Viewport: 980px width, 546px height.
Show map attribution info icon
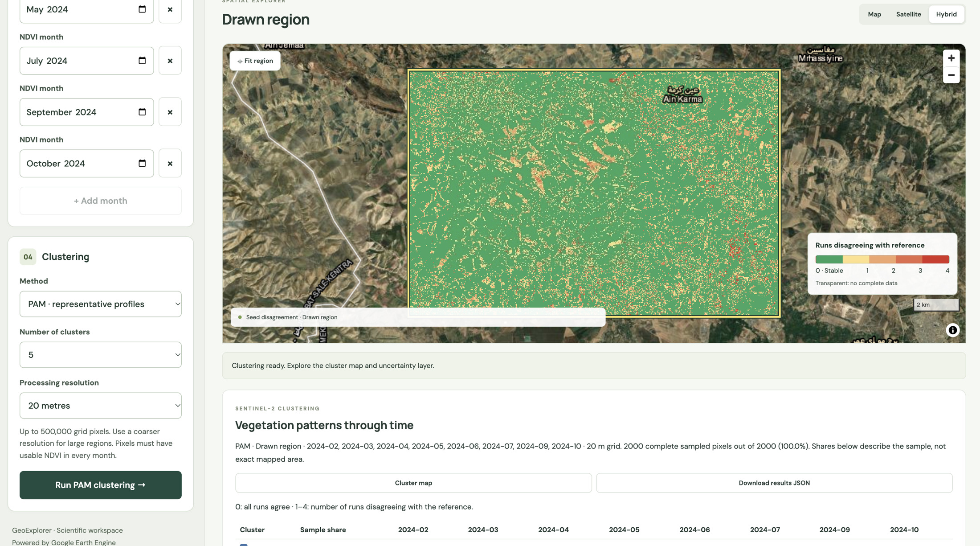coord(952,330)
